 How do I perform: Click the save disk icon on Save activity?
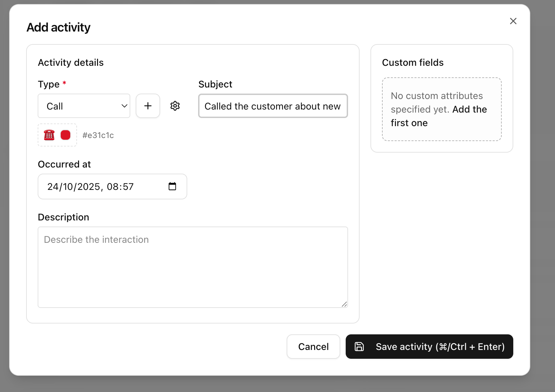point(359,347)
